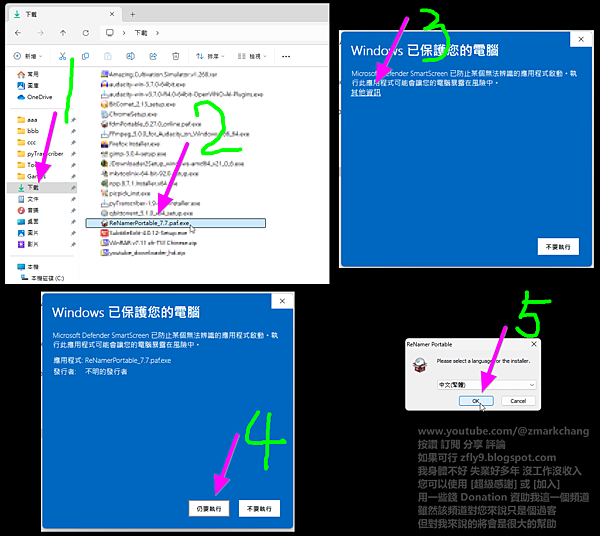Open Local Disk (C:) in the sidebar
Screen dimensions: 600x536
coord(42,278)
